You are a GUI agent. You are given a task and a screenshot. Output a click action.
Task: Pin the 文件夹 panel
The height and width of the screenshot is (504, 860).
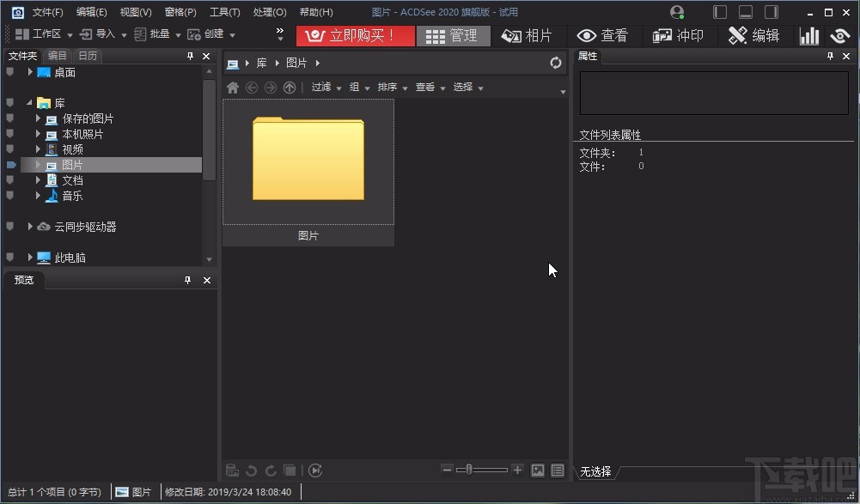click(x=190, y=55)
